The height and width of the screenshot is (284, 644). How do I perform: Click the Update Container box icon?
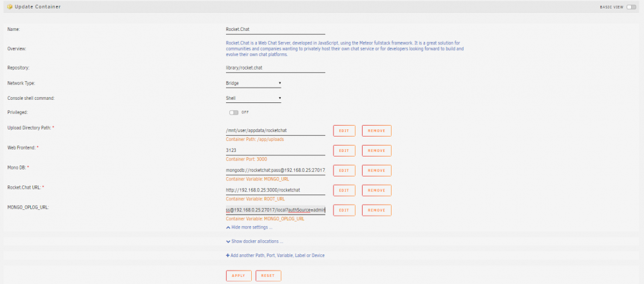(x=10, y=7)
